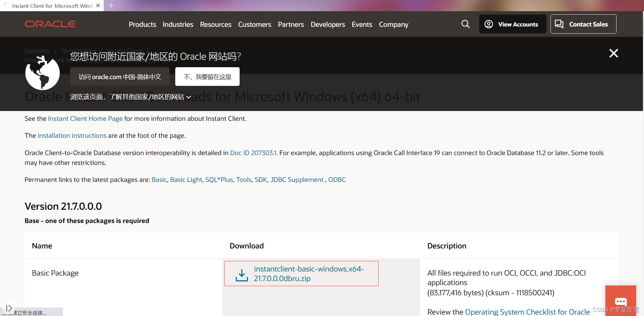Viewport: 644px width, 316px height.
Task: Click the download arrow icon for Basic Package
Action: [242, 275]
